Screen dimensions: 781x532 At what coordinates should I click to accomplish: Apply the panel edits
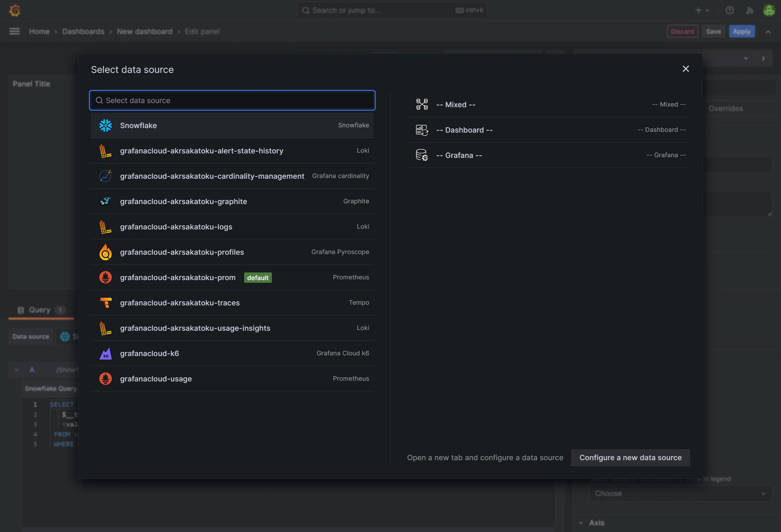coord(742,32)
